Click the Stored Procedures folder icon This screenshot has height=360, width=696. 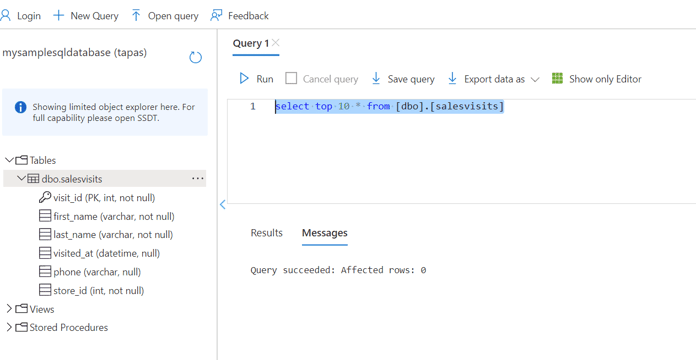(x=21, y=327)
